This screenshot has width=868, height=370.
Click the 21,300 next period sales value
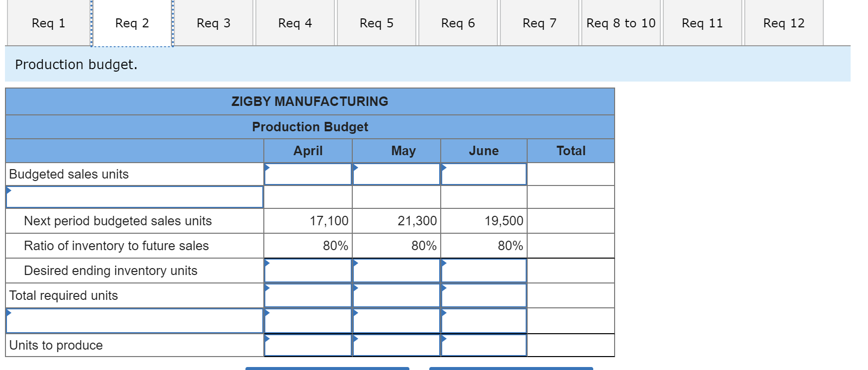tap(417, 221)
